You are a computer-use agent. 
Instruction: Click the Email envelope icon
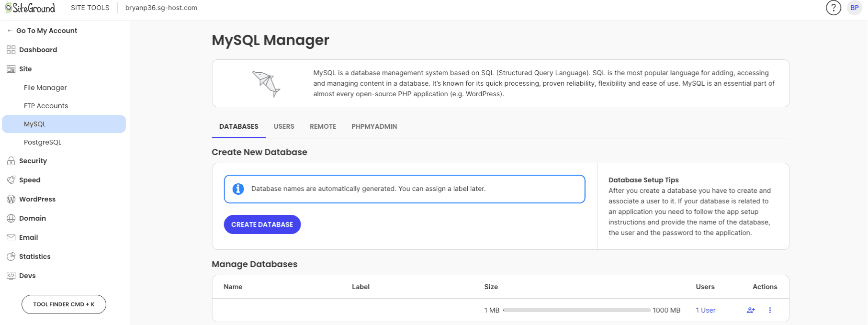pyautogui.click(x=11, y=237)
